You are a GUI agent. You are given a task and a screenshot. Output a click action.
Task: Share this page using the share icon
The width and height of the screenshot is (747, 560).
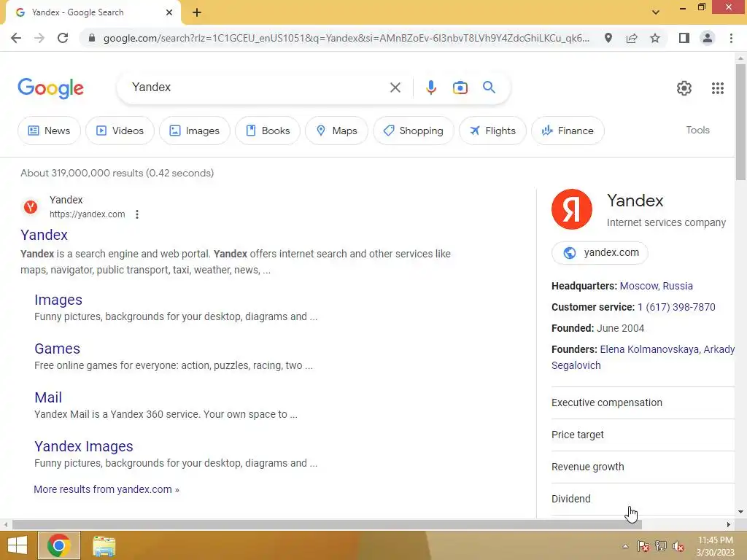[632, 38]
